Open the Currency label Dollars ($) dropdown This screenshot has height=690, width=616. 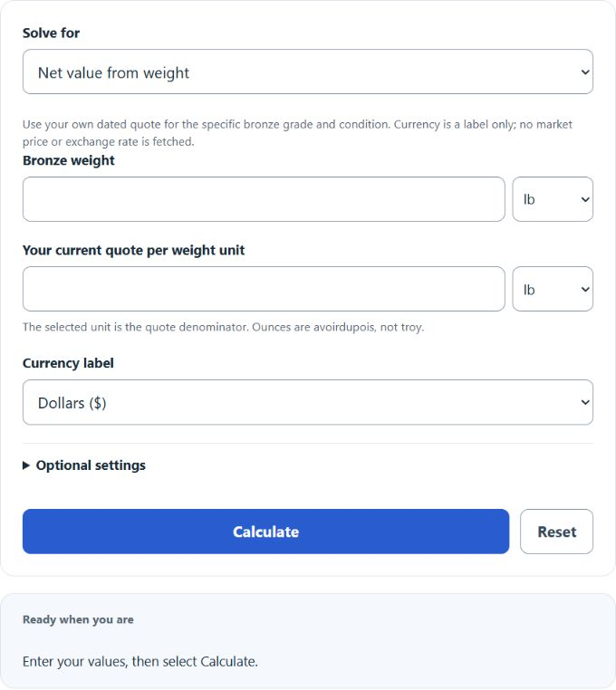pos(308,402)
